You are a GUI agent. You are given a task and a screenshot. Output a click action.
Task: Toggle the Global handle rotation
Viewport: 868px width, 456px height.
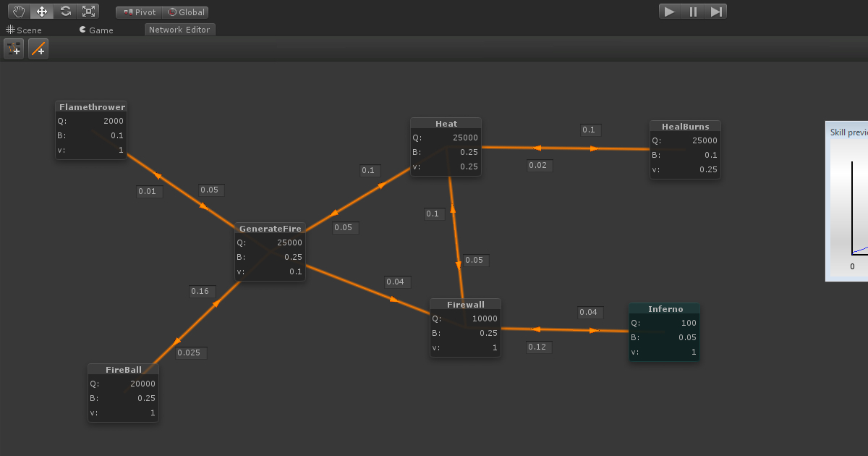pyautogui.click(x=186, y=12)
